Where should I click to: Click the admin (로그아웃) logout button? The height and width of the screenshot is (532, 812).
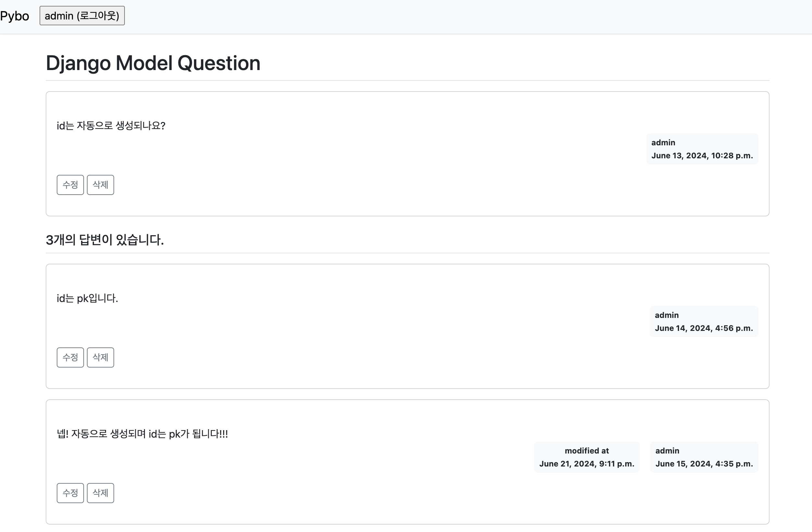coord(82,16)
